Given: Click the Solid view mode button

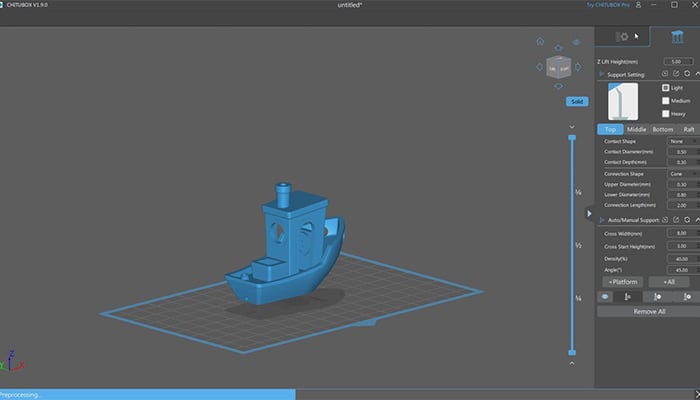Looking at the screenshot, I should 577,101.
